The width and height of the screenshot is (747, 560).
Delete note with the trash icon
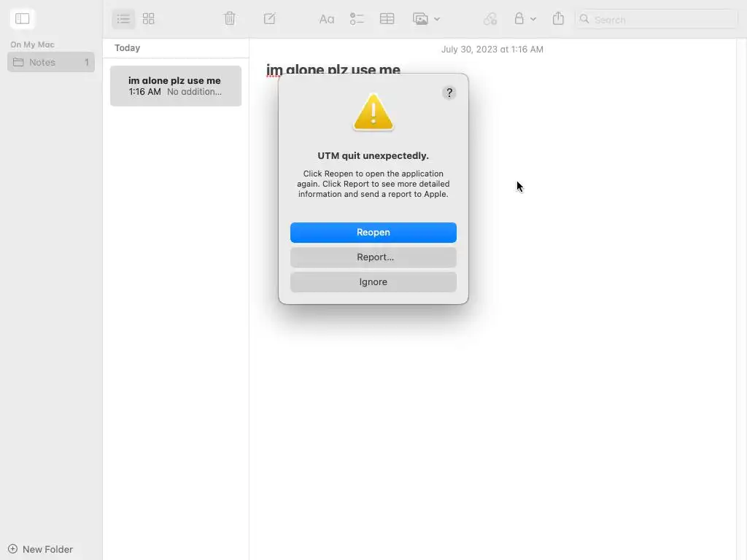tap(230, 18)
